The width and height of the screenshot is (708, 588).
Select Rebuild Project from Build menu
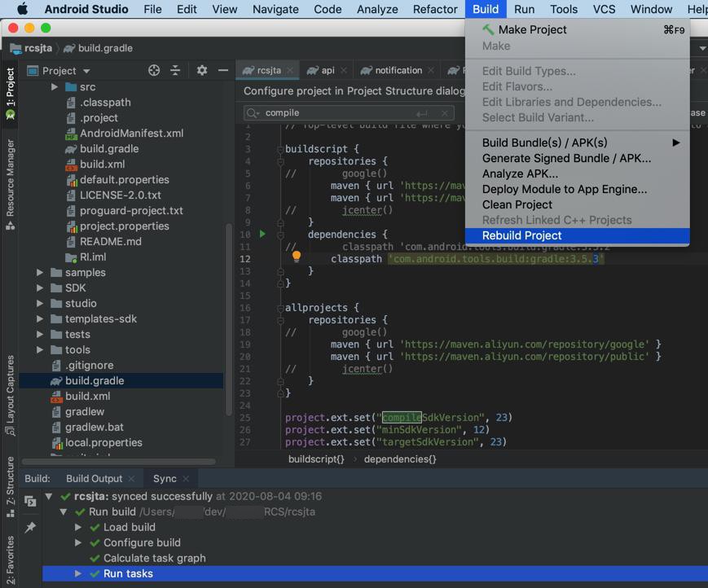(577, 235)
